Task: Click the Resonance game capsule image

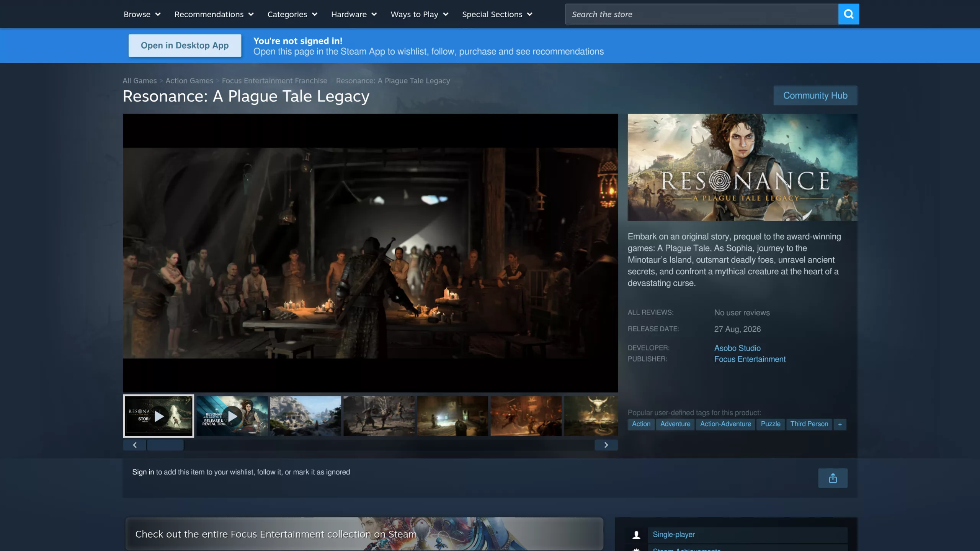Action: [742, 167]
